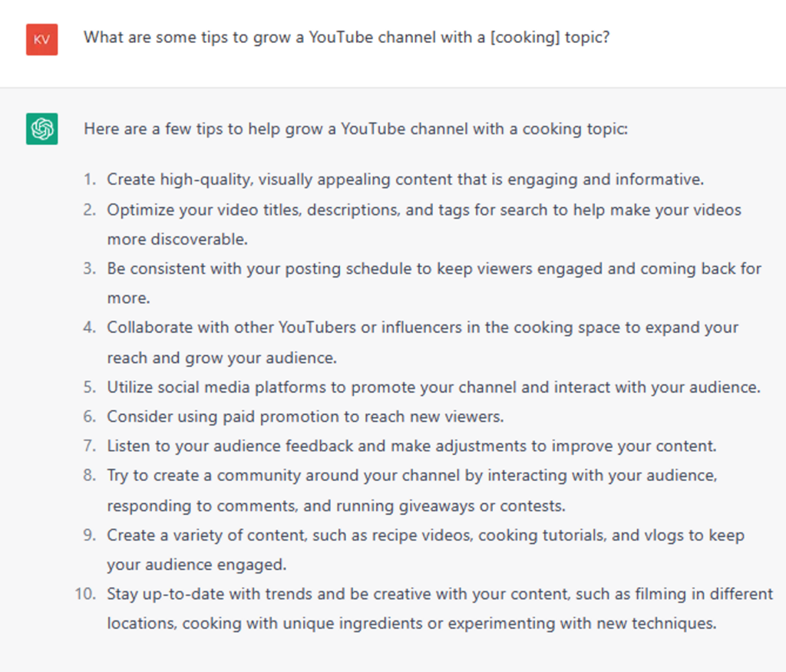Select tip 8 about creating a community

[x=412, y=490]
